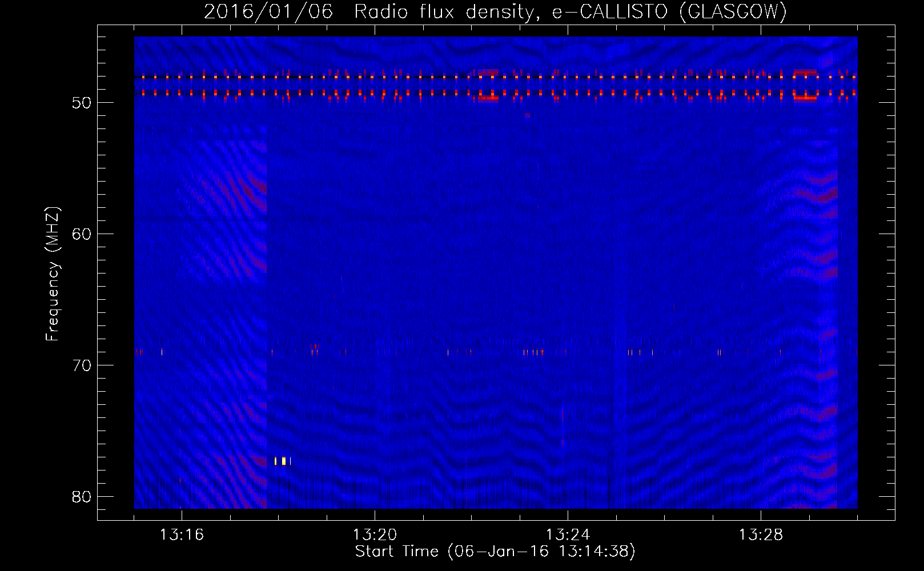Click the bright yellow burst near 77 MHz
Image resolution: width=924 pixels, height=571 pixels.
[283, 461]
